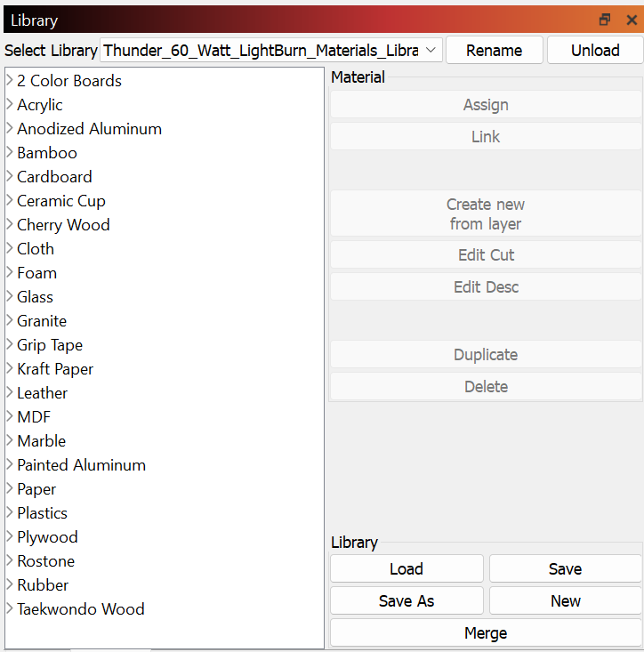Viewport: 644px width, 652px height.
Task: Click the Unload library button
Action: click(595, 51)
